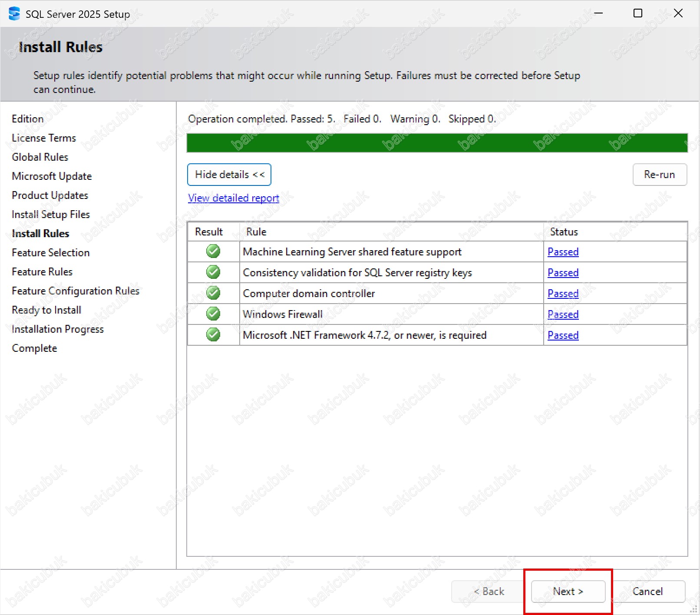Viewport: 700px width, 615px height.
Task: Cancel the SQL Server setup
Action: 648,592
